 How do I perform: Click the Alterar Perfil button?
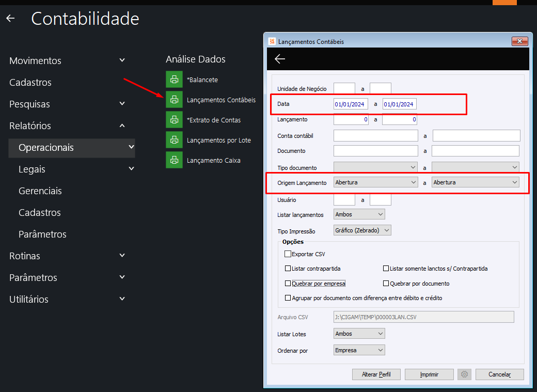click(x=376, y=374)
